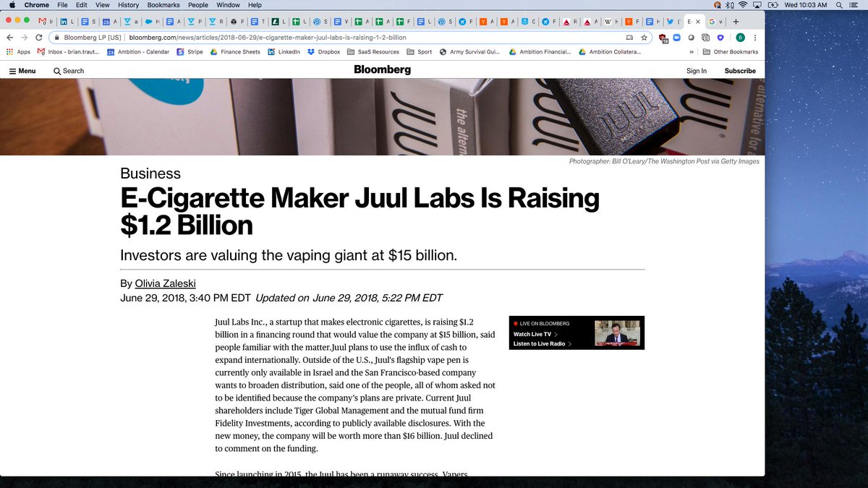Bookmark this page with the star icon
Viewport: 868px width, 488px height.
point(644,38)
